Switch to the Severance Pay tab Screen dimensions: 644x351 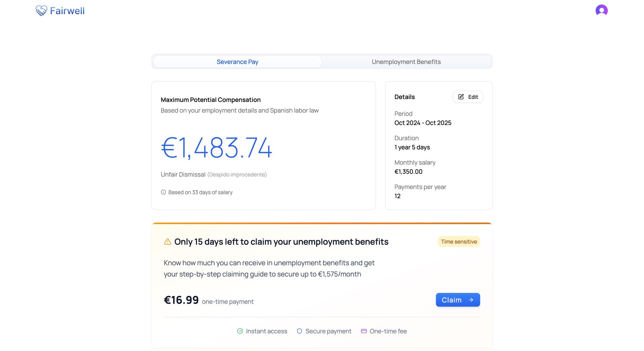pos(237,62)
